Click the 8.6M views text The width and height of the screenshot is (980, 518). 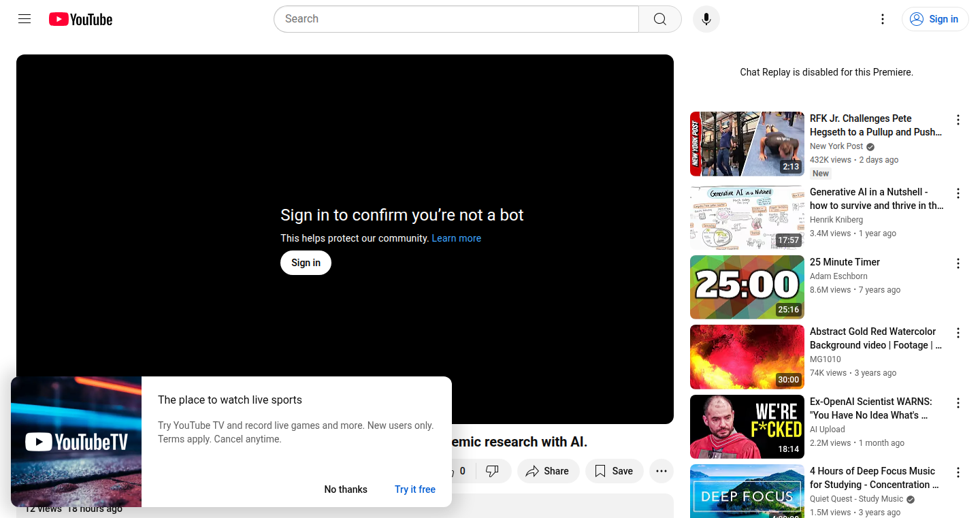click(x=830, y=290)
